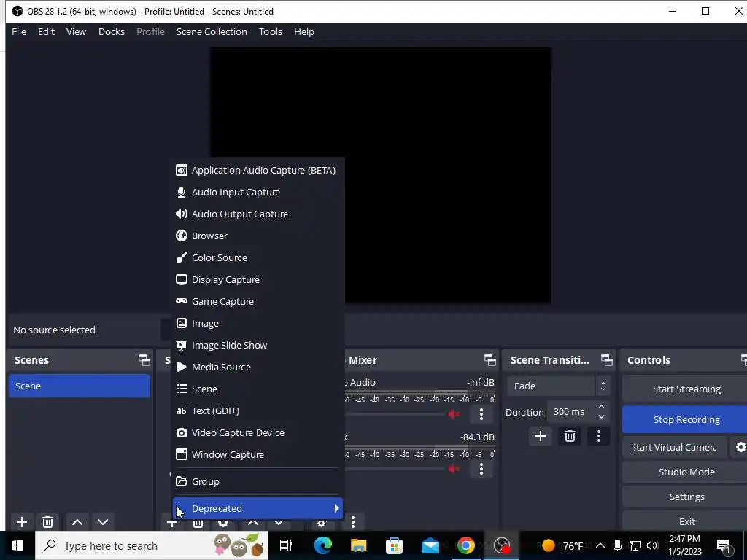Click the Exit button
Image resolution: width=747 pixels, height=560 pixels.
coord(686,521)
